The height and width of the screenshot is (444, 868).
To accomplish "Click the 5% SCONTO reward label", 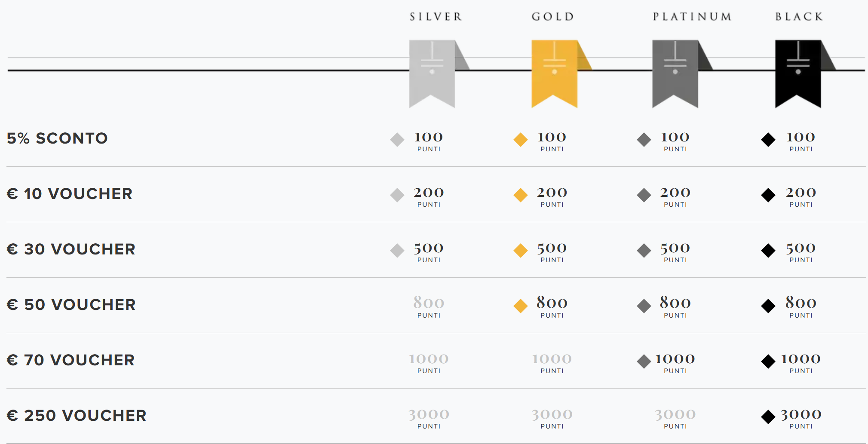I will point(57,138).
